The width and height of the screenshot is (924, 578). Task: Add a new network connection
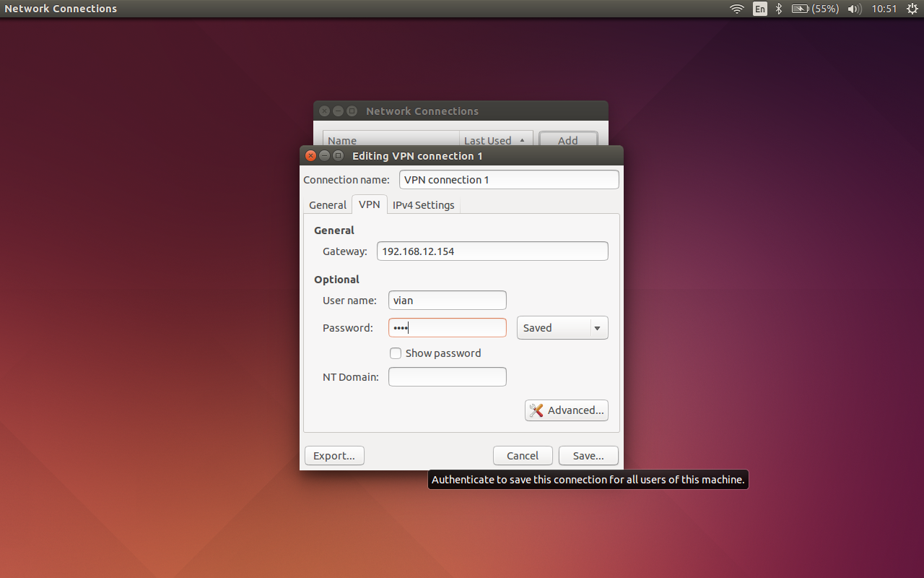[568, 140]
